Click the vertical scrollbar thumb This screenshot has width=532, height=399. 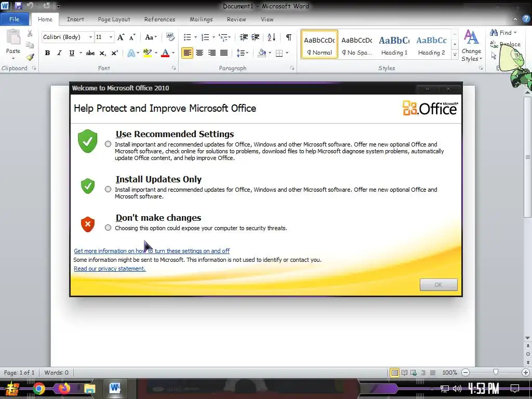[528, 157]
